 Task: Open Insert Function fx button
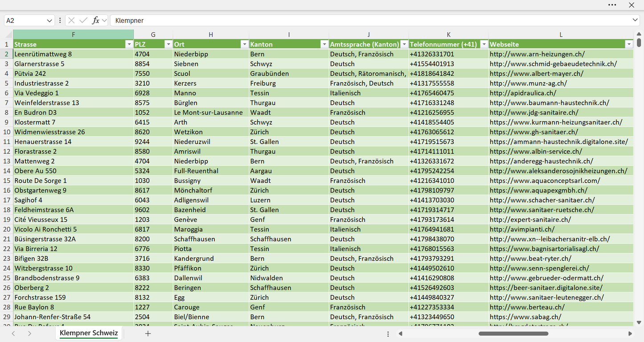point(95,21)
